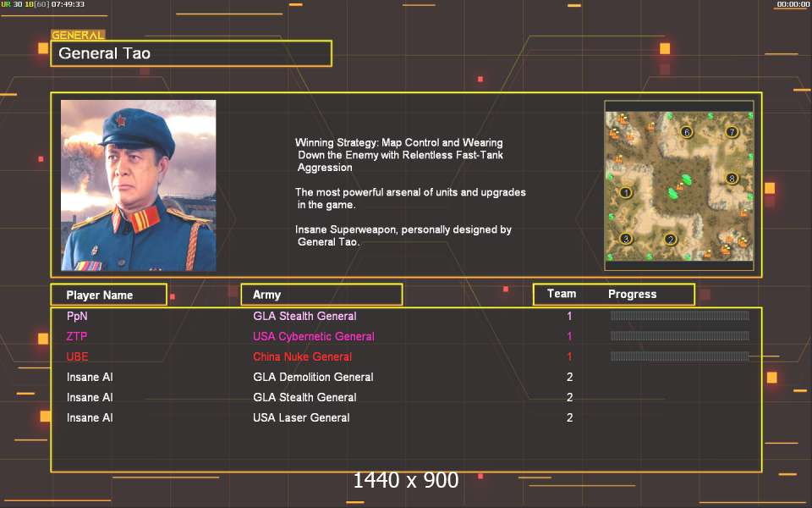Click start position 3 marker on minimap
This screenshot has height=508, width=812.
click(x=626, y=239)
